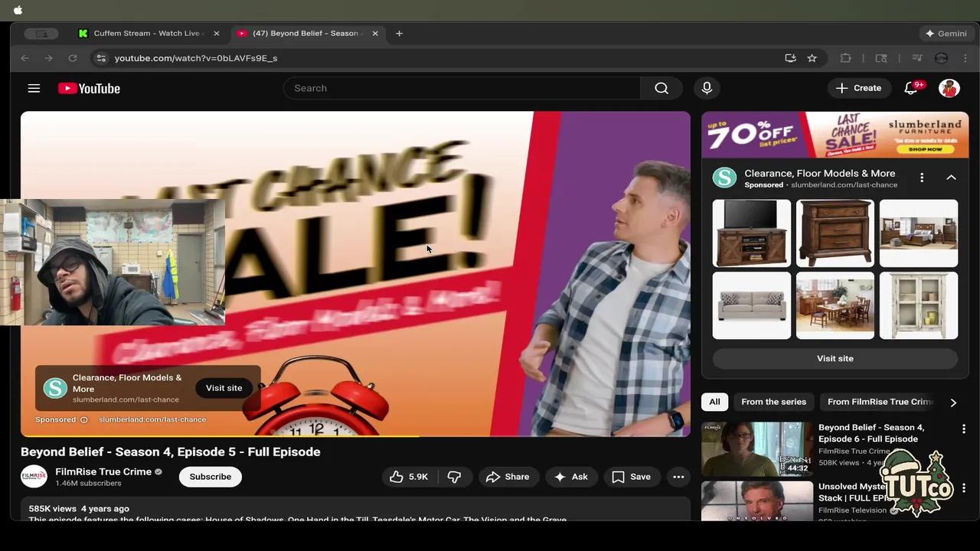Select the From the series chip
This screenshot has height=551, width=980.
(x=773, y=402)
